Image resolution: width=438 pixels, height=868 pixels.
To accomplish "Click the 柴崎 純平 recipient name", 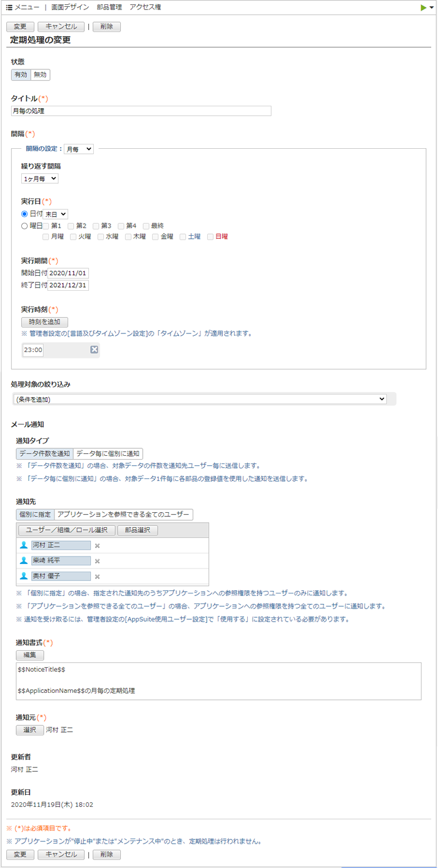I will 61,561.
